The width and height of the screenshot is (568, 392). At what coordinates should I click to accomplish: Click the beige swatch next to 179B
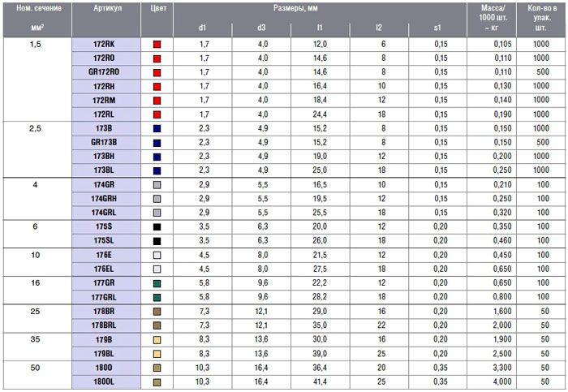157,340
